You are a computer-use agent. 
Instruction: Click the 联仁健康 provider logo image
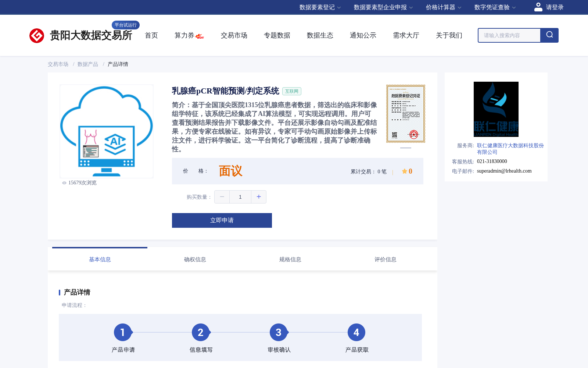496,109
